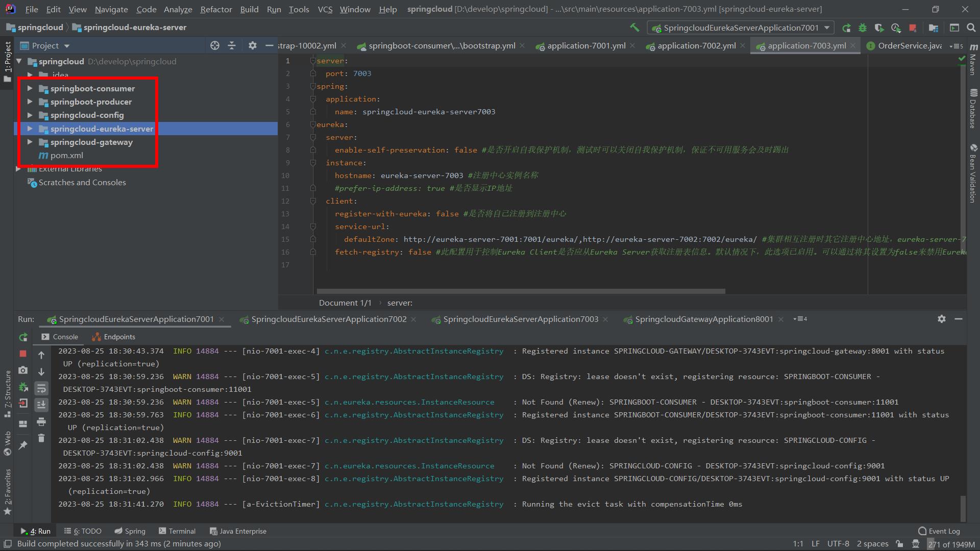Expand the springboot-consumer module

[x=30, y=88]
